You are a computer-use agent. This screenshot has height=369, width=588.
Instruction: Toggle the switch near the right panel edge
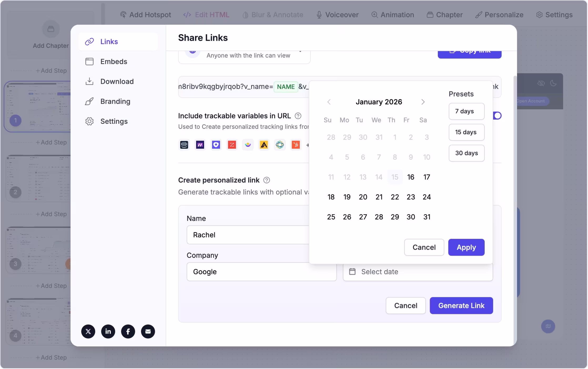pos(498,116)
